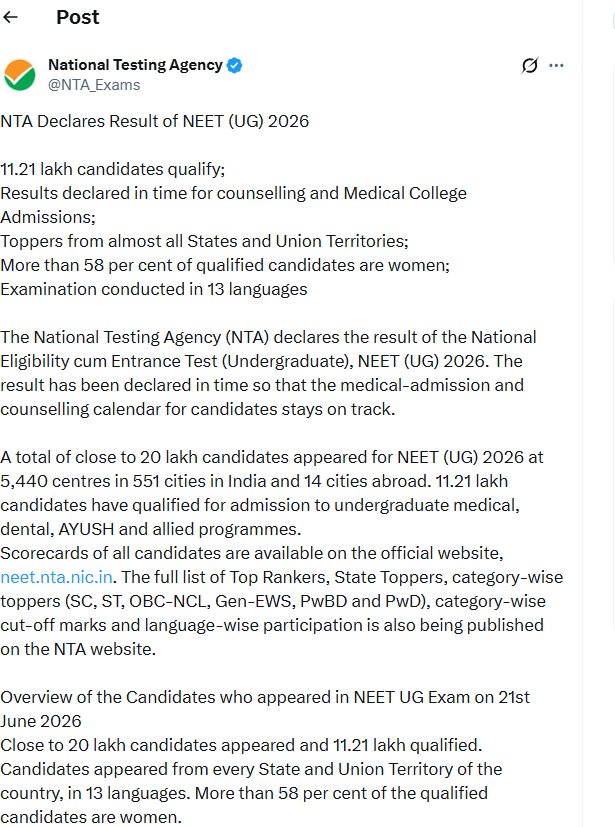Click the 'Scorecards of all candidates' sentence
615x827 pixels.
coord(252,553)
